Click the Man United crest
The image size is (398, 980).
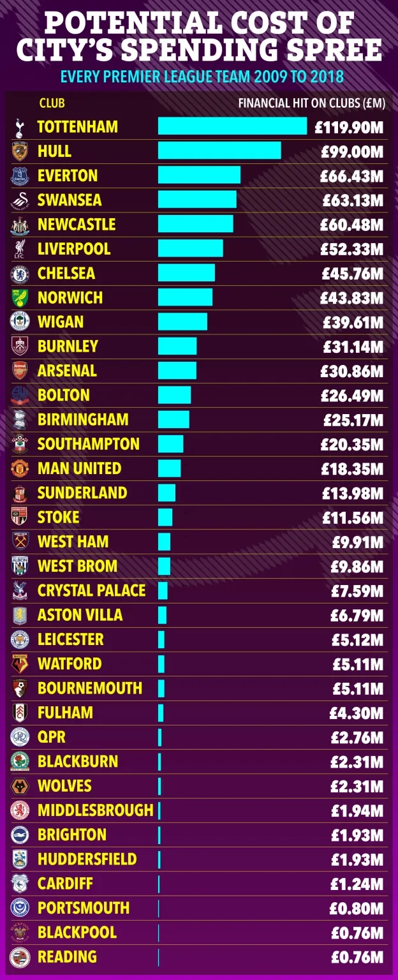(20, 468)
